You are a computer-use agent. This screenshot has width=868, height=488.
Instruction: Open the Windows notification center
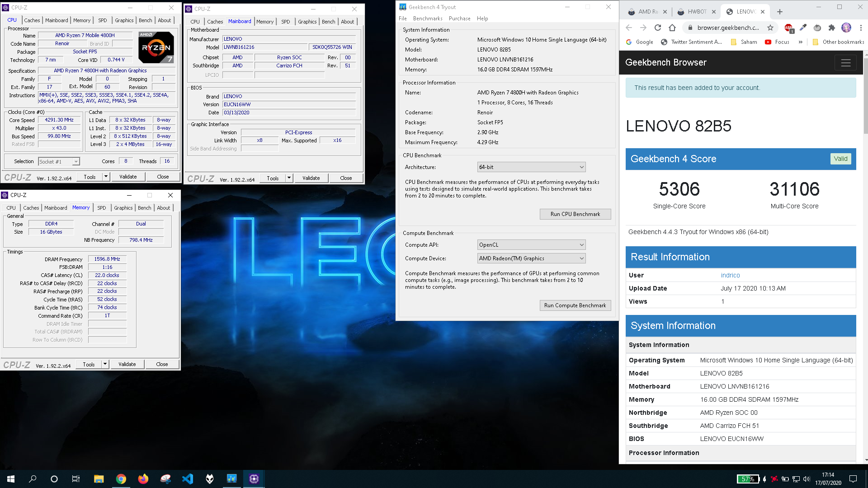pyautogui.click(x=853, y=479)
